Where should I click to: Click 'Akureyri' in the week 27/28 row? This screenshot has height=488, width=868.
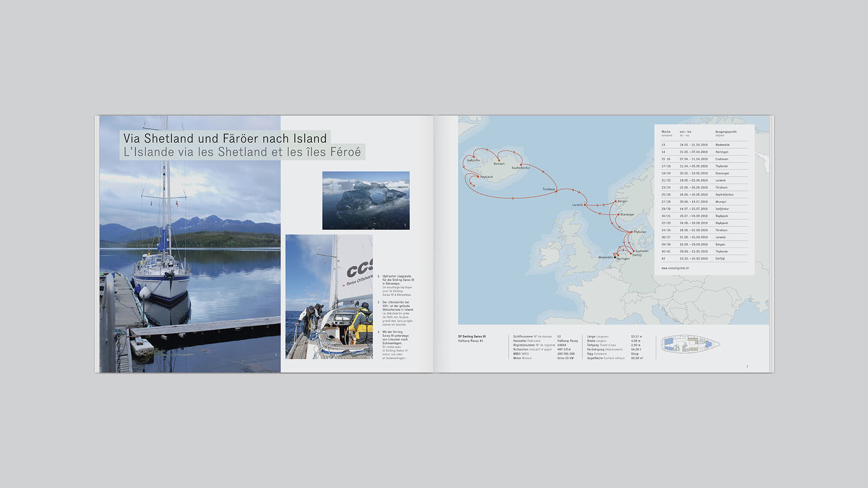point(721,202)
